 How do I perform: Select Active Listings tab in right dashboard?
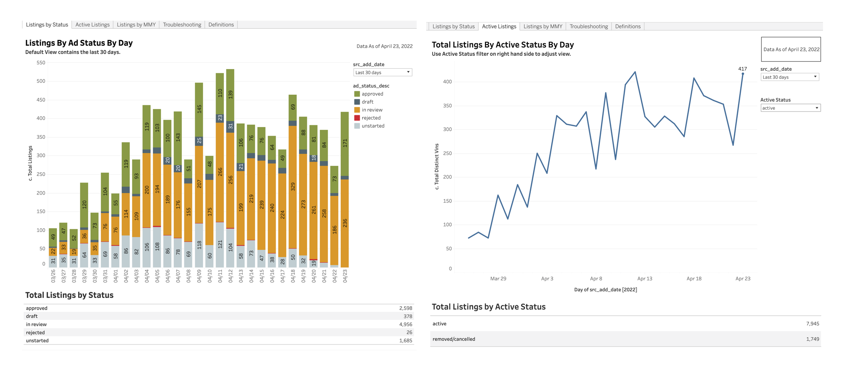click(x=499, y=26)
